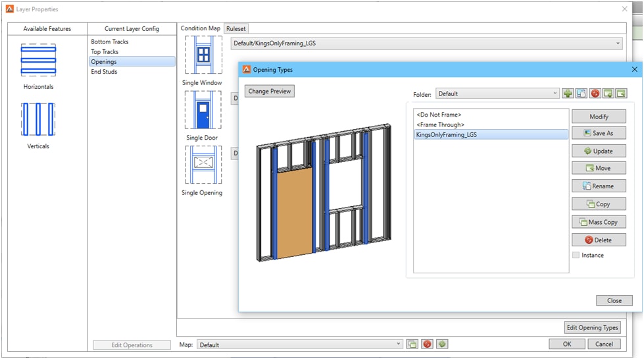Choose the Single Door condition icon

pos(203,110)
